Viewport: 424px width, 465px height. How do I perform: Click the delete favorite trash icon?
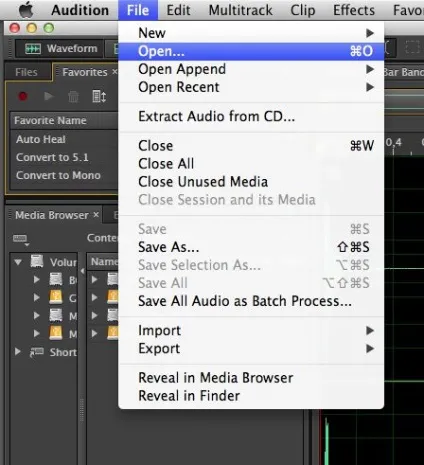point(73,97)
